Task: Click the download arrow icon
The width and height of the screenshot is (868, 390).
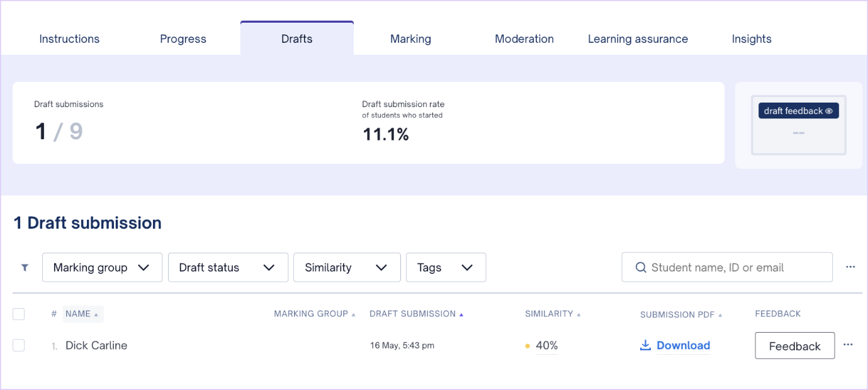Action: coord(645,345)
